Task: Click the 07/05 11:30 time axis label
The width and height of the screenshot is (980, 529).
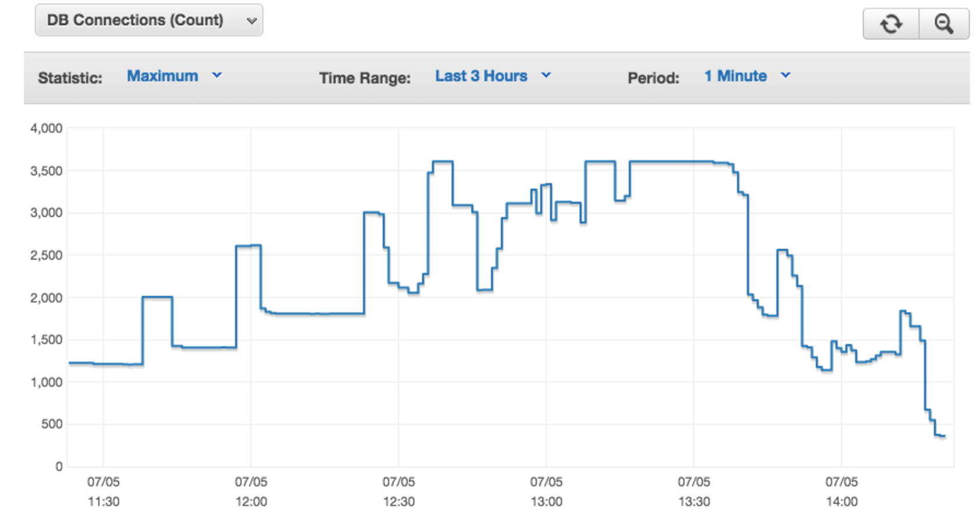Action: [x=104, y=492]
